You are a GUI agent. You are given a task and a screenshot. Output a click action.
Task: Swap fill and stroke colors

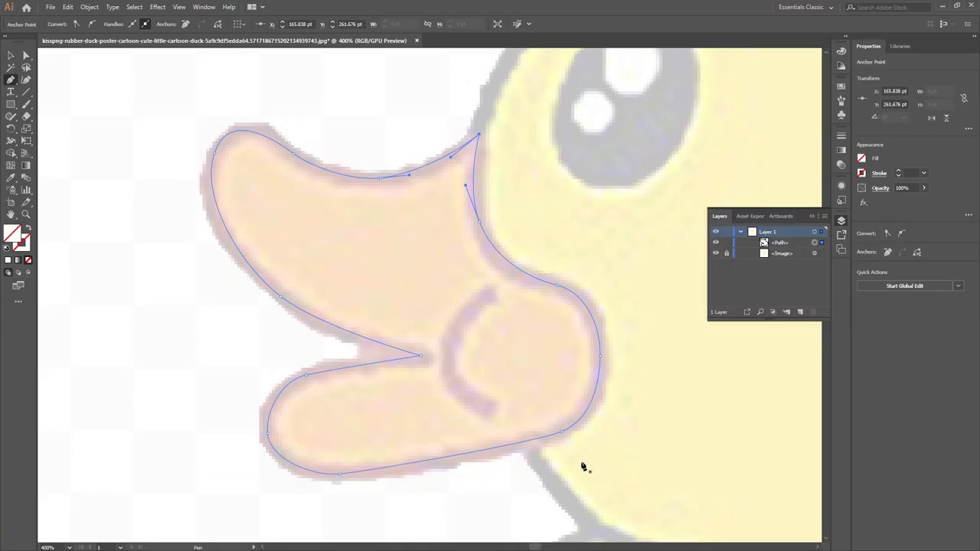coord(28,228)
